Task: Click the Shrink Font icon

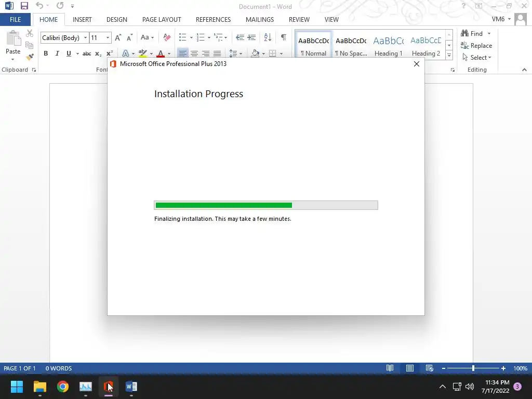Action: coord(129,37)
